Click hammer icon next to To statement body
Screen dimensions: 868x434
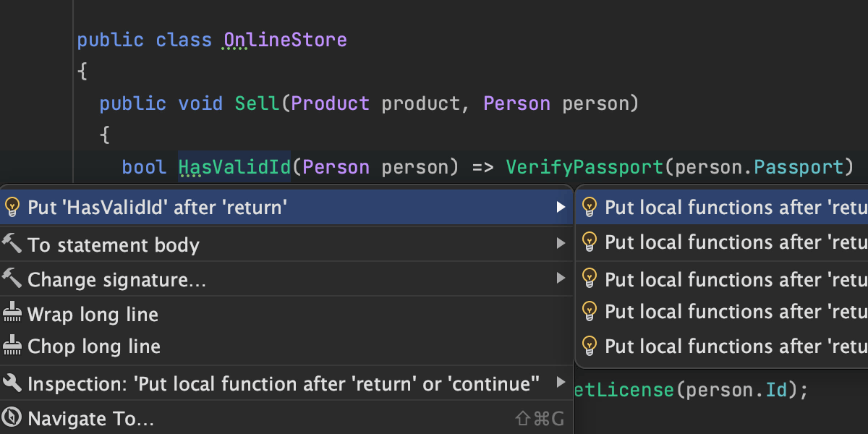click(12, 244)
